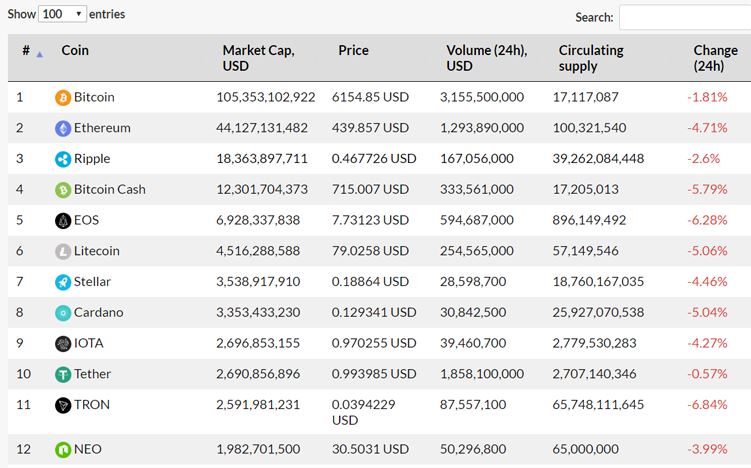This screenshot has height=468, width=751.
Task: Click the TRON coin icon
Action: [63, 405]
